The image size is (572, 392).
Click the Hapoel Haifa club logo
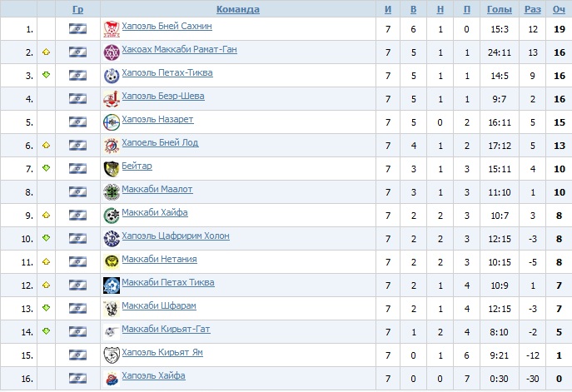pyautogui.click(x=111, y=379)
